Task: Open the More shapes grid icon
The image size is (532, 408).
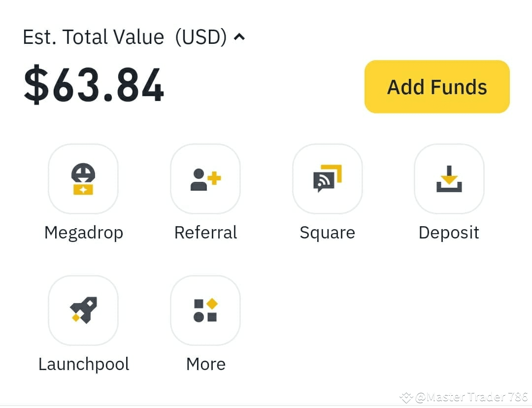Action: click(205, 310)
